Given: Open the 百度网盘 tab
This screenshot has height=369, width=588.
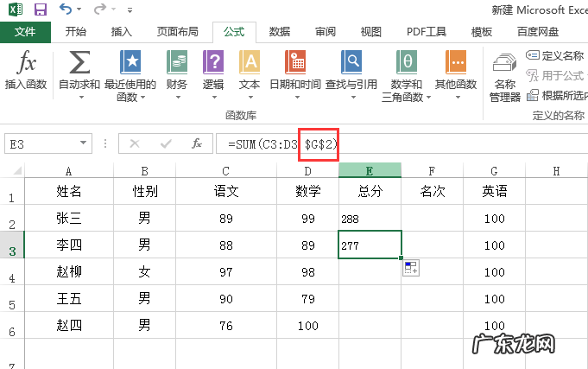Looking at the screenshot, I should pyautogui.click(x=538, y=32).
